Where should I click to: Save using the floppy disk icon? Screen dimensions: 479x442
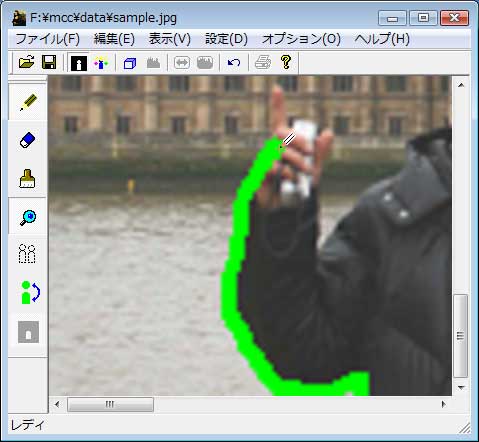point(49,62)
